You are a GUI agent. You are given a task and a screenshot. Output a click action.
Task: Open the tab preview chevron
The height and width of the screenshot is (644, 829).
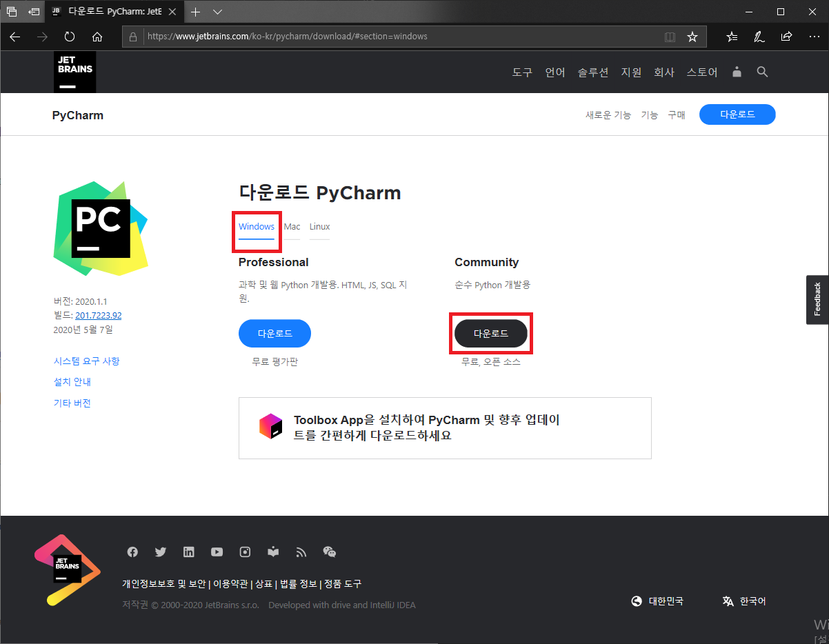218,12
